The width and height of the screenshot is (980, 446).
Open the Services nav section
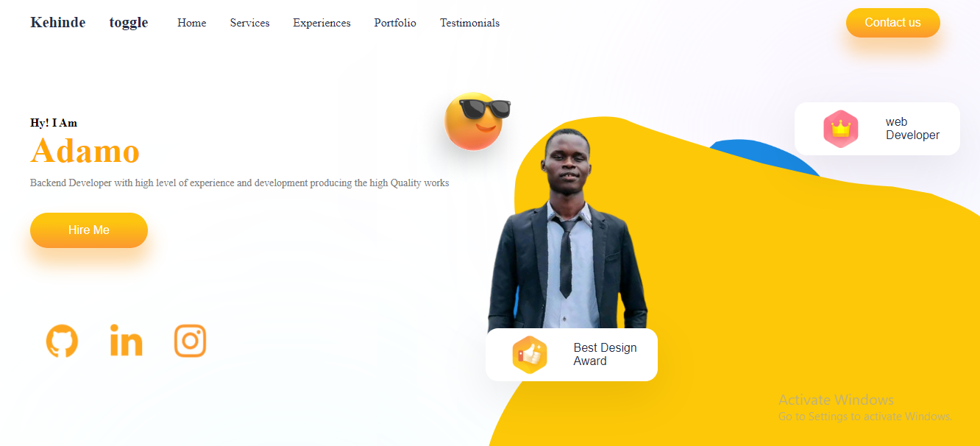[249, 23]
